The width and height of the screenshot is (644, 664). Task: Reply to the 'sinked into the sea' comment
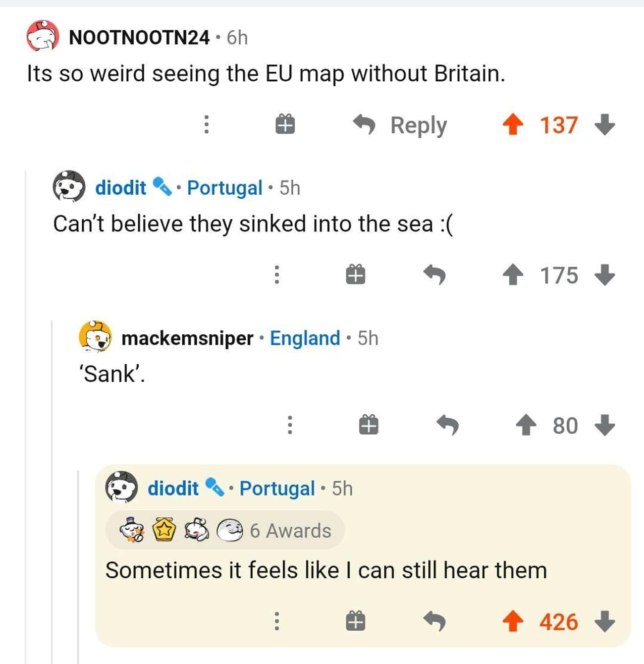coord(434,275)
